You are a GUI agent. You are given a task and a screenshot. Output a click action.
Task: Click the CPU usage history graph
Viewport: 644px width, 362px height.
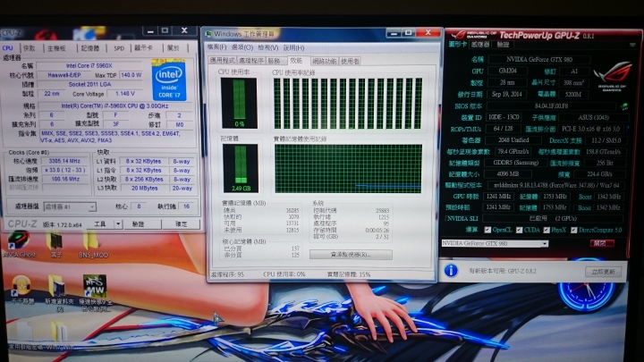coord(348,104)
